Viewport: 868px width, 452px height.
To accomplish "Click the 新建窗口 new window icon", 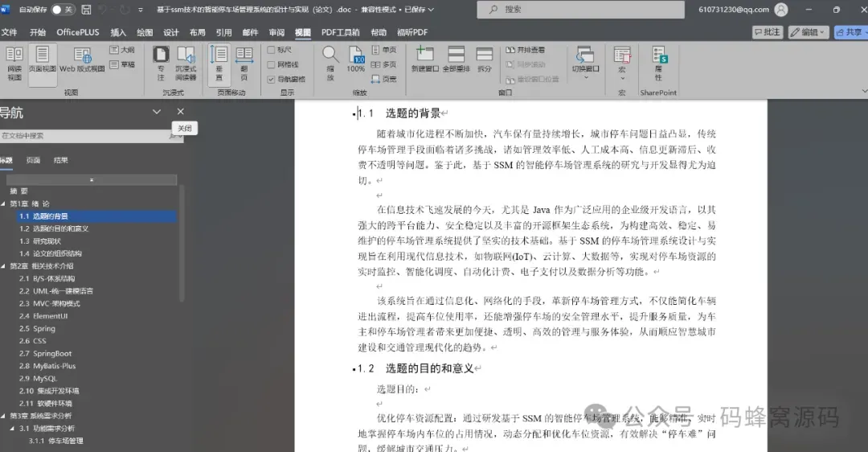I will pos(424,60).
